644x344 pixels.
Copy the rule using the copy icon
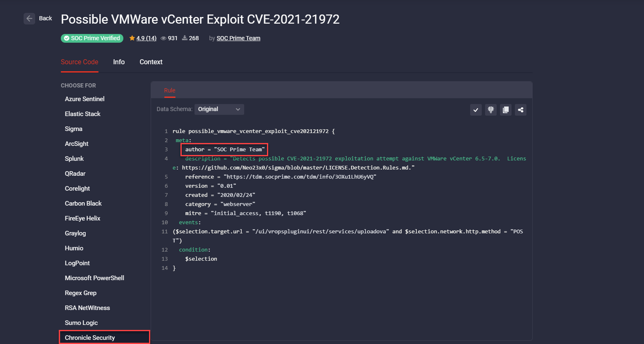coord(505,110)
